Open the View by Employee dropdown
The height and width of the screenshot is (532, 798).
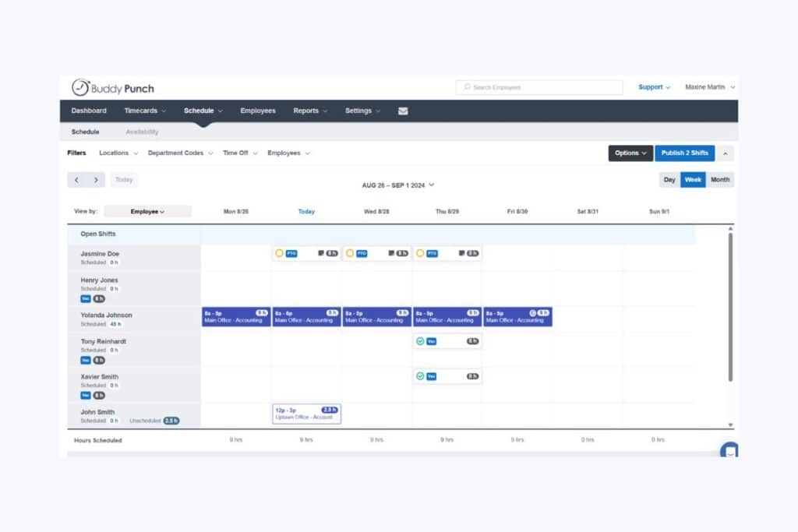(147, 211)
